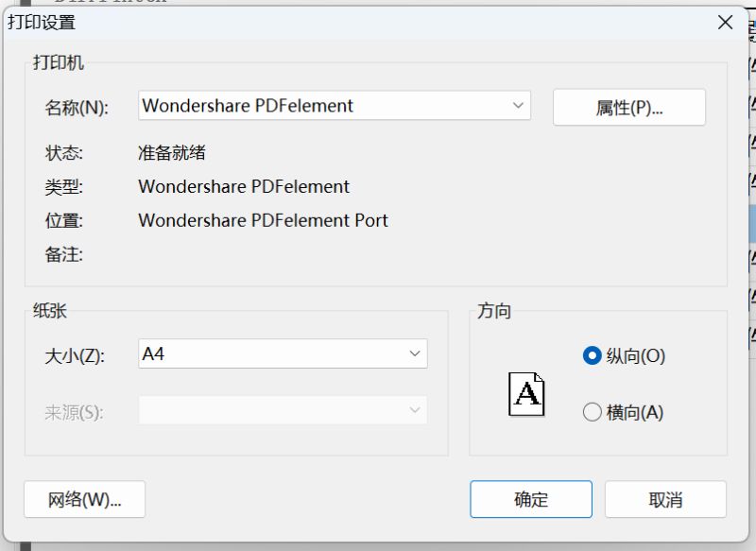Image resolution: width=756 pixels, height=551 pixels.
Task: Click the 网络(W) network button
Action: [84, 499]
